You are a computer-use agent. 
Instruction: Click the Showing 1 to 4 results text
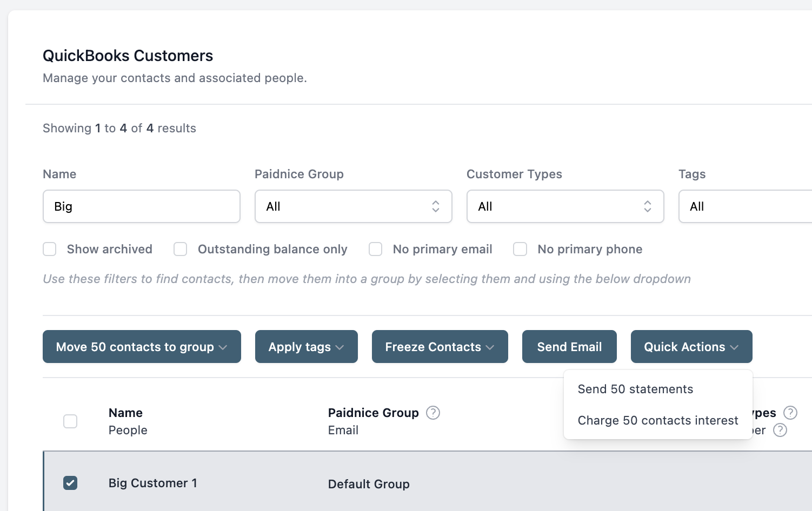[119, 128]
